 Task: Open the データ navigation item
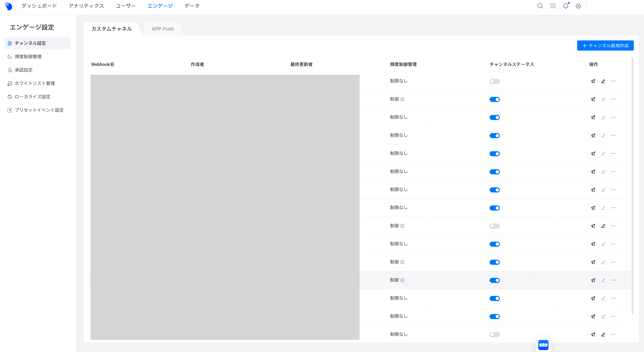tap(192, 6)
